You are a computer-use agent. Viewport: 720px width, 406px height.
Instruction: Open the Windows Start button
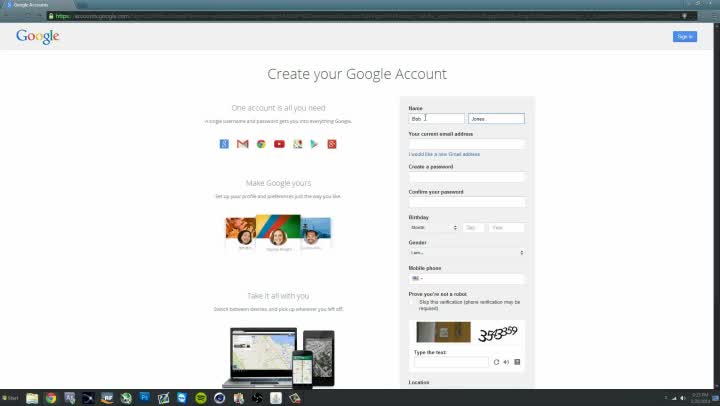coord(10,398)
